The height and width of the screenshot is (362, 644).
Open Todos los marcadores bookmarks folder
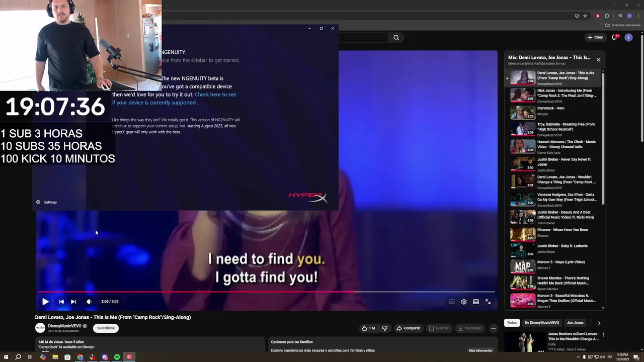click(623, 25)
